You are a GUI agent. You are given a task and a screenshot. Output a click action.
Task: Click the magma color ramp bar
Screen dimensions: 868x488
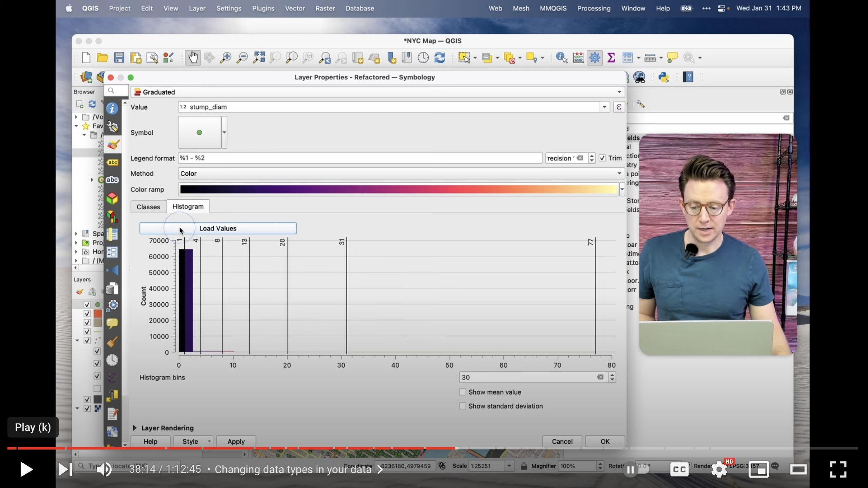[x=399, y=189]
